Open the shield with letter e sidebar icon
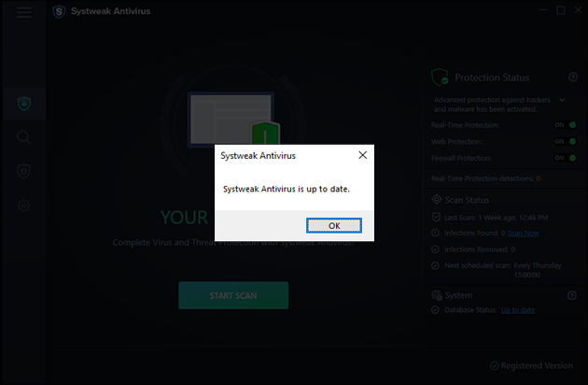 pyautogui.click(x=24, y=172)
